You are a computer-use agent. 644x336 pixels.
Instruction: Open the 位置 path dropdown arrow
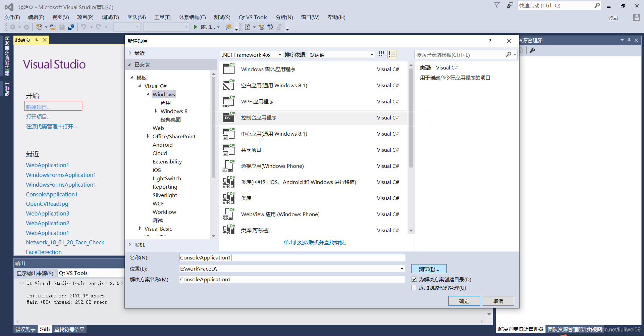click(x=402, y=269)
